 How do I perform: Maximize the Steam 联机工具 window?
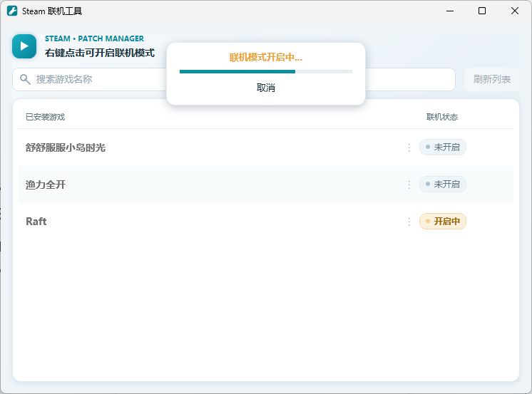click(x=482, y=11)
